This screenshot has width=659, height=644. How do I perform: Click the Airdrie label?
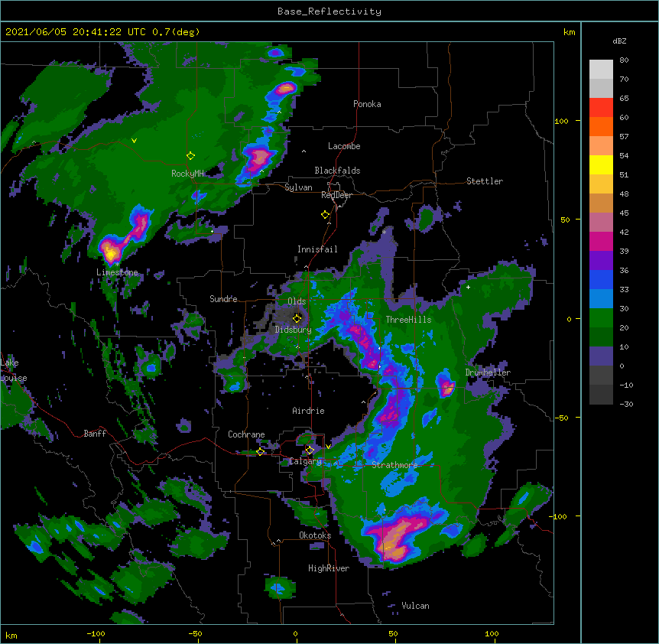point(309,411)
